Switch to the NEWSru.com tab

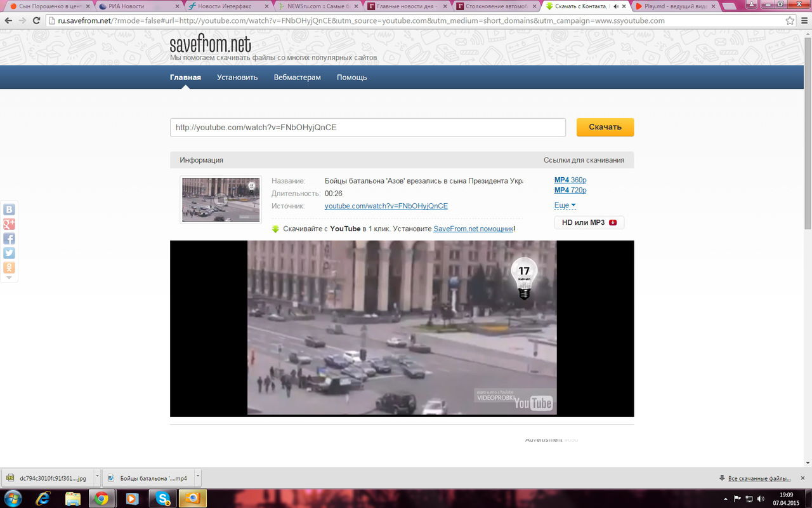pyautogui.click(x=318, y=6)
